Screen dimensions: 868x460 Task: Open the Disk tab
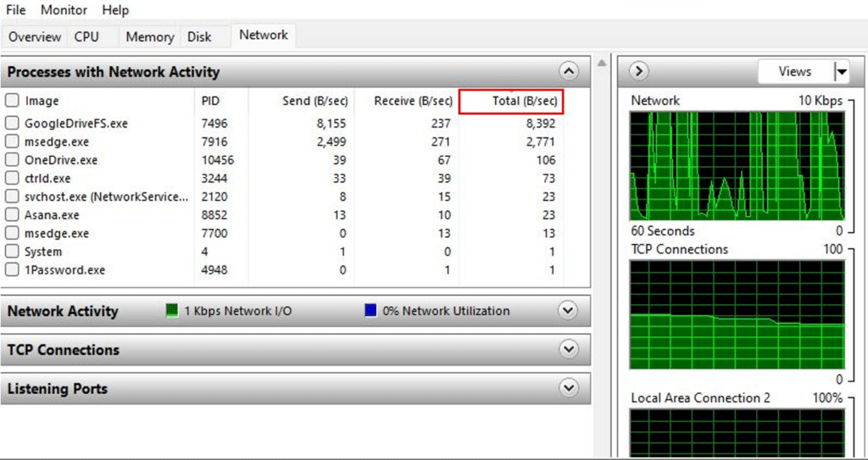[x=199, y=36]
